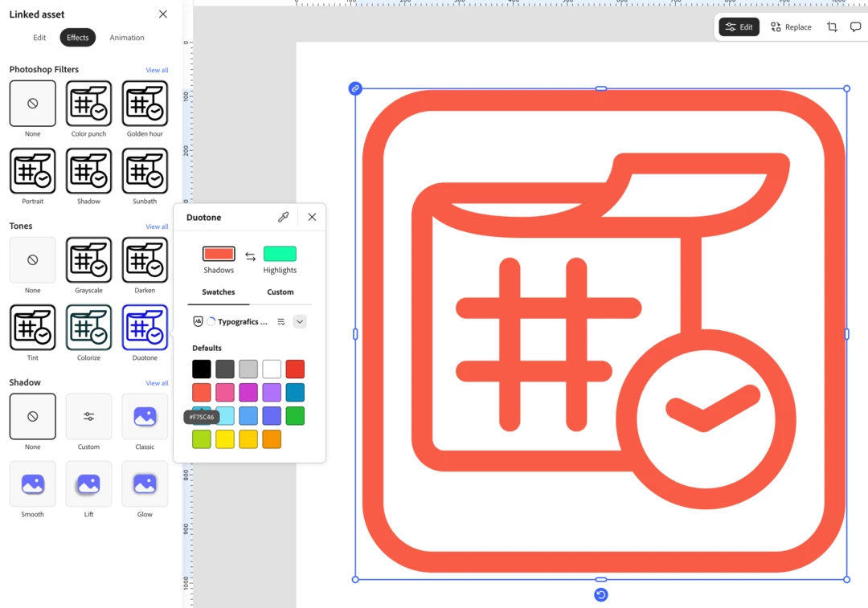Open Custom shadow settings
The width and height of the screenshot is (868, 608).
point(88,417)
